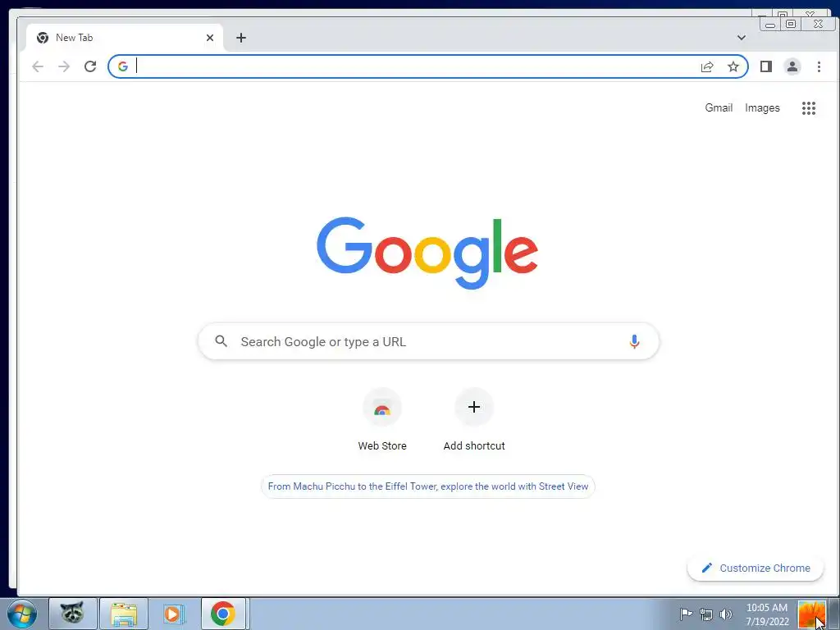This screenshot has height=630, width=840.
Task: Open the Web Store shortcut icon
Action: [382, 407]
